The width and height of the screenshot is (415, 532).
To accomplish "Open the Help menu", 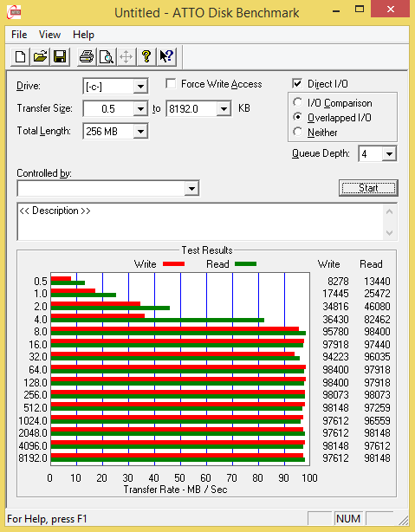I will tap(83, 35).
